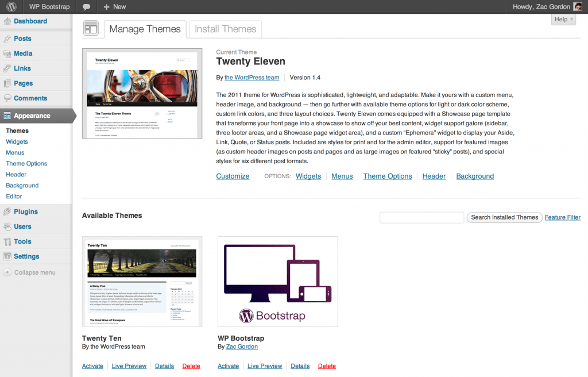Open the Help dropdown
The height and width of the screenshot is (377, 588).
pos(563,19)
